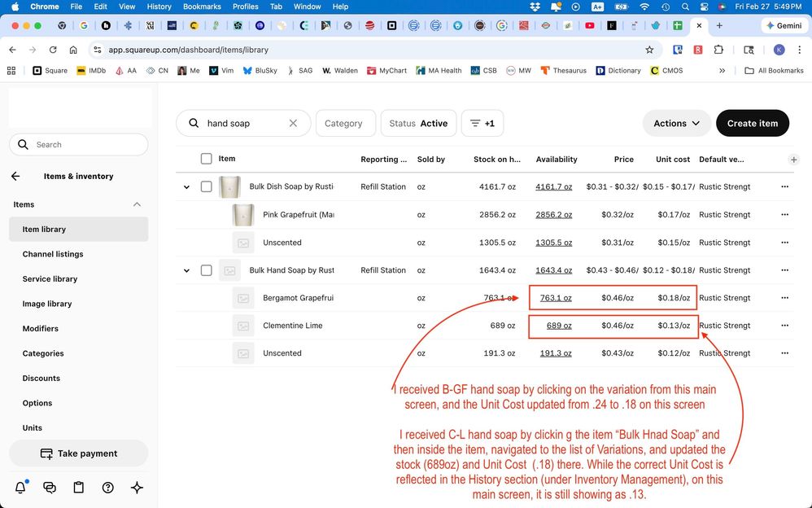Open the Bookmarks menu in menu bar
812x508 pixels.
click(x=202, y=7)
